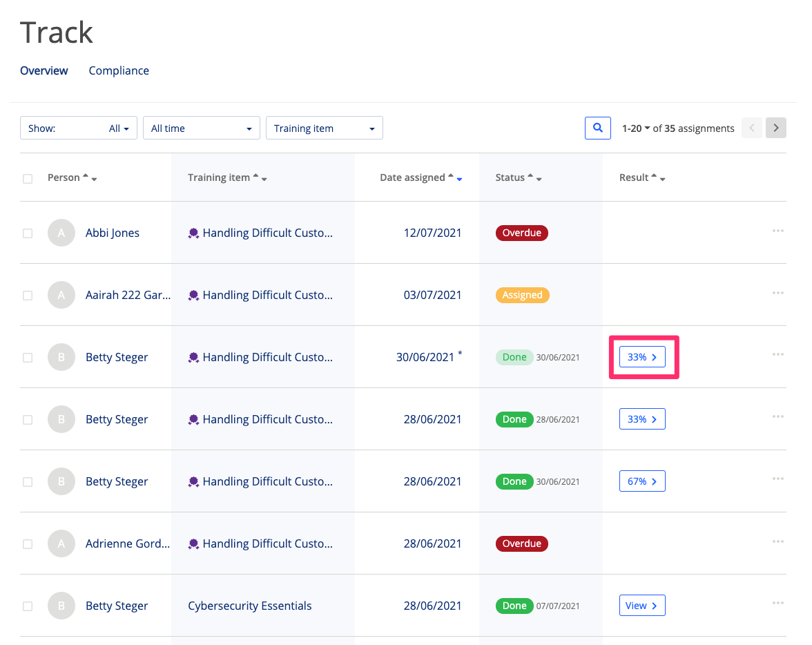Click the date 12/07/2021
The height and width of the screenshot is (645, 812).
click(x=432, y=233)
